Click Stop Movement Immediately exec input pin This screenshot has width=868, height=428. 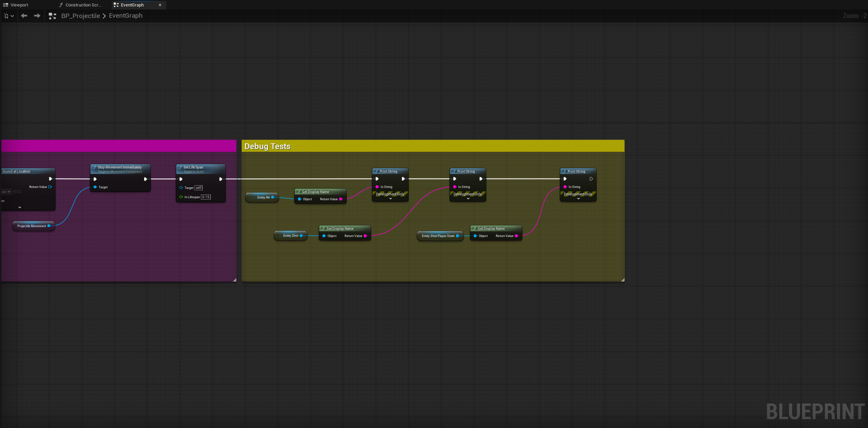(x=95, y=179)
